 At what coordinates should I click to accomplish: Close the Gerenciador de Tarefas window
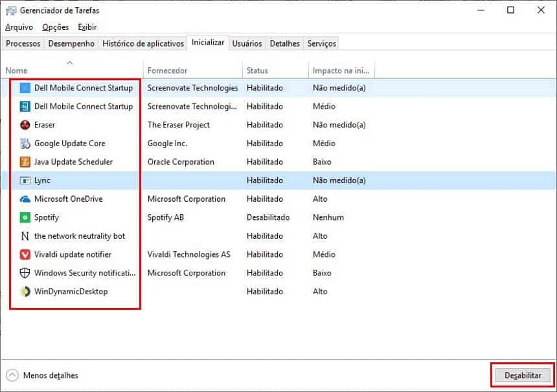click(541, 10)
